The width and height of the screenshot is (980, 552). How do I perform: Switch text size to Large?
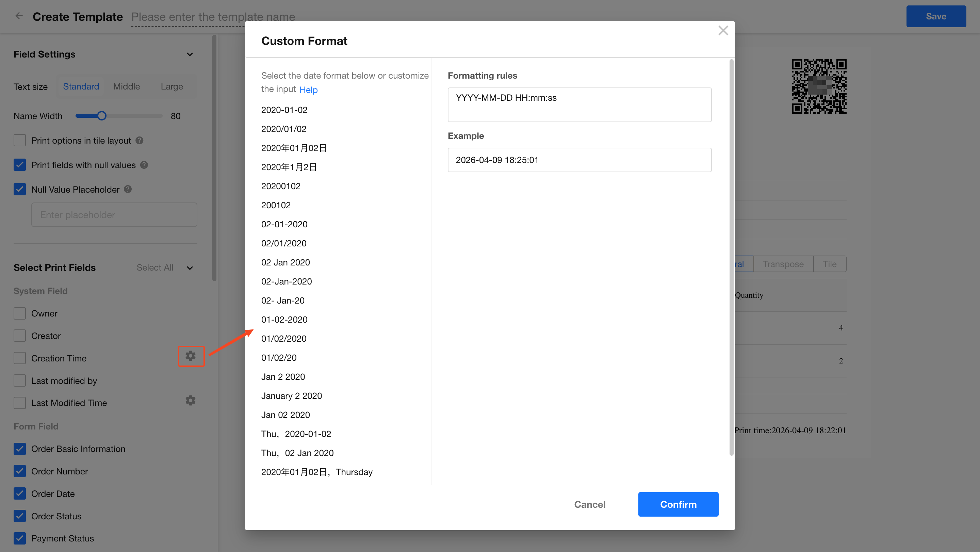coord(171,86)
